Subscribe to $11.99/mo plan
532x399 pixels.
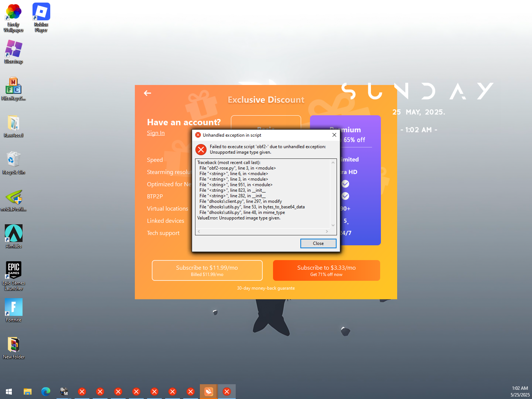click(x=207, y=270)
